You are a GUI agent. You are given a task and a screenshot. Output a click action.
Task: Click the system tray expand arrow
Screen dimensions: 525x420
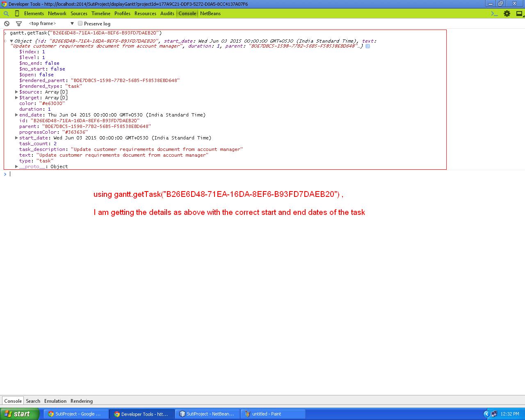pyautogui.click(x=486, y=414)
